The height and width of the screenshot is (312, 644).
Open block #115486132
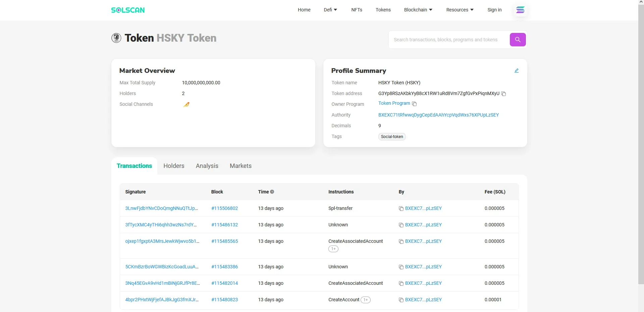[x=224, y=225]
